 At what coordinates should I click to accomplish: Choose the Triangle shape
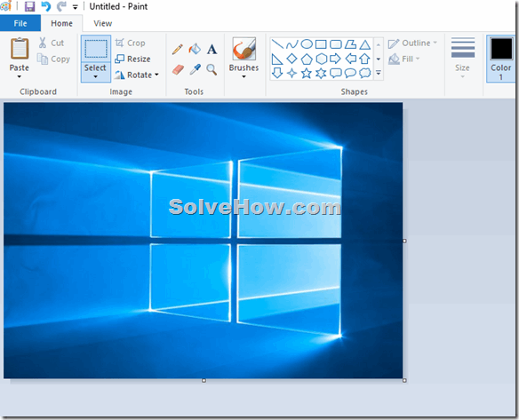(x=364, y=44)
